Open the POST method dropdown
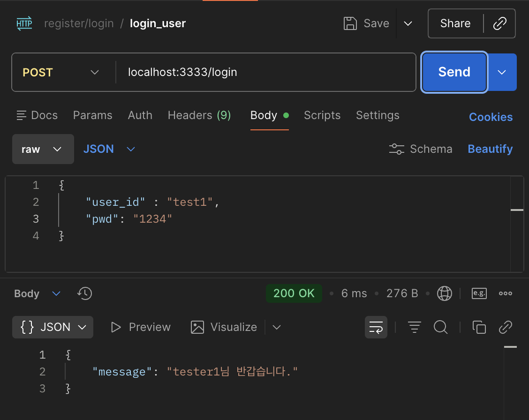Screen dimensions: 529x420 click(x=60, y=72)
